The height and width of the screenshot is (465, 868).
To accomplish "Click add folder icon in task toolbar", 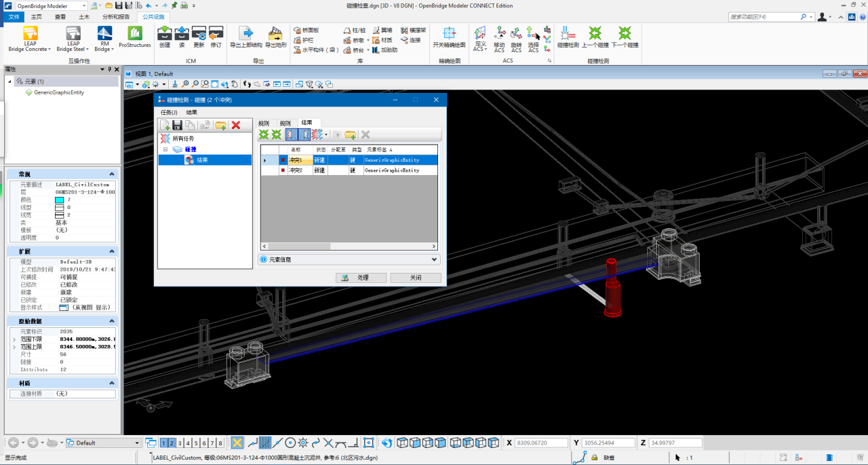I will 220,125.
